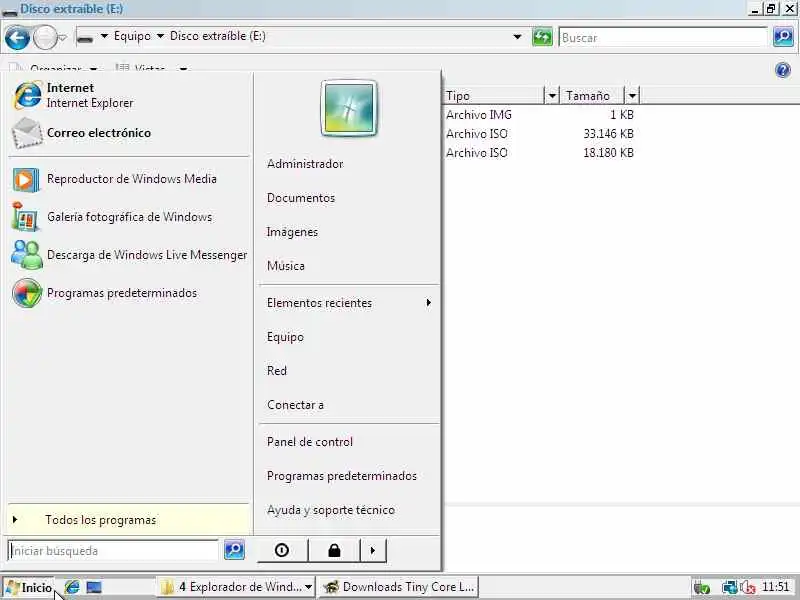Click the Iniciar búsqueda field
This screenshot has height=600, width=800.
113,551
